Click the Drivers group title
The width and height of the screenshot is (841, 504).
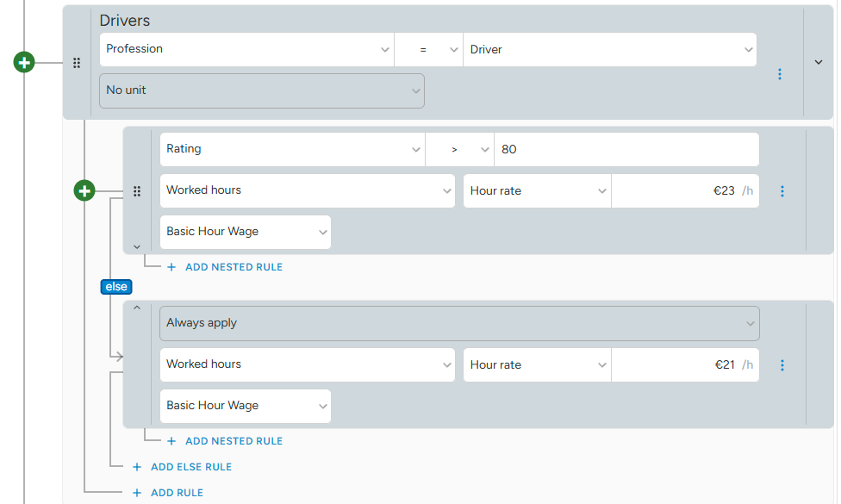[x=124, y=21]
